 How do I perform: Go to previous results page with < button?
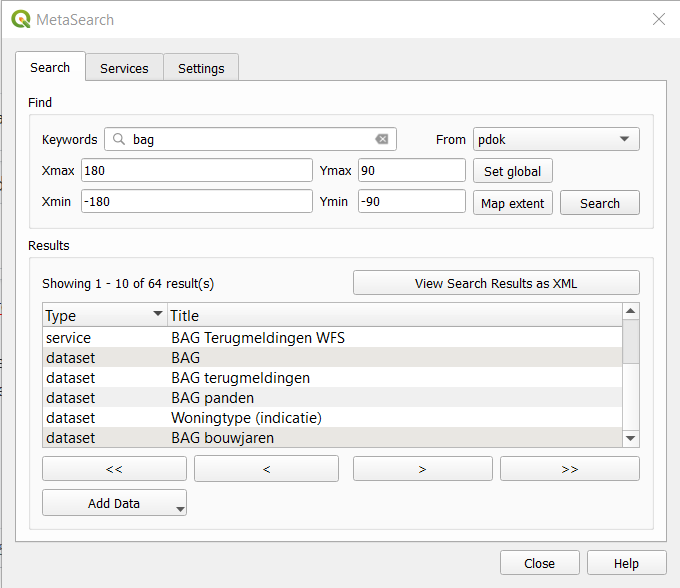(266, 469)
